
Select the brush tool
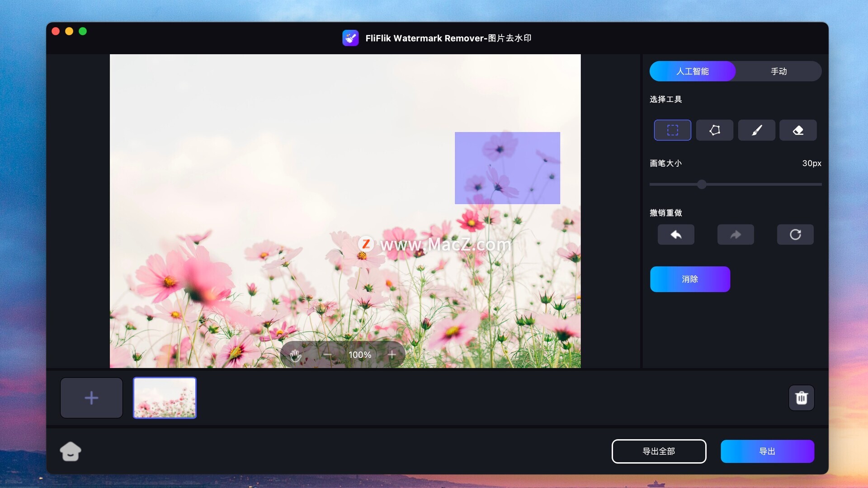[756, 130]
